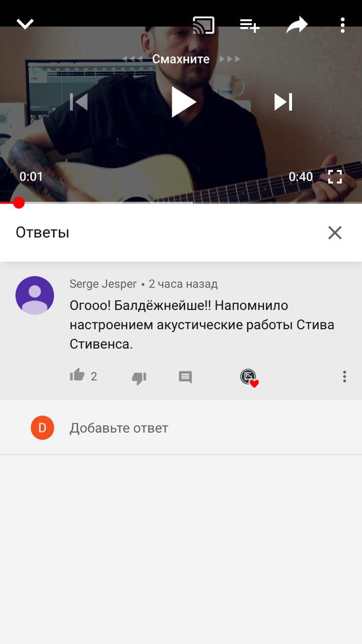Image resolution: width=362 pixels, height=644 pixels.
Task: Seek using the red progress bar handle
Action: coord(19,203)
